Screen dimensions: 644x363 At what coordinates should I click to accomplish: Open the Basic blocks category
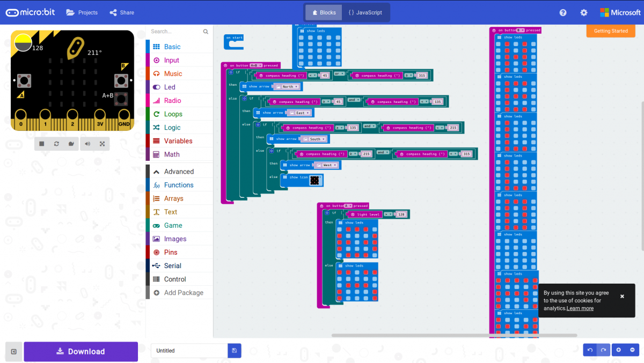click(179, 47)
